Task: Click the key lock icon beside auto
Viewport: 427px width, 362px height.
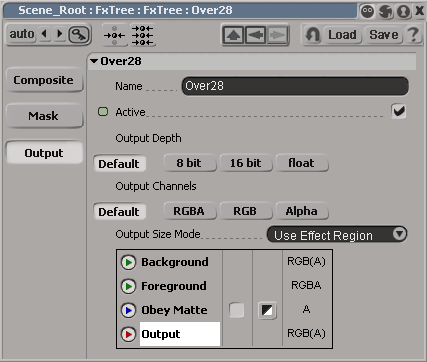Action: point(79,35)
